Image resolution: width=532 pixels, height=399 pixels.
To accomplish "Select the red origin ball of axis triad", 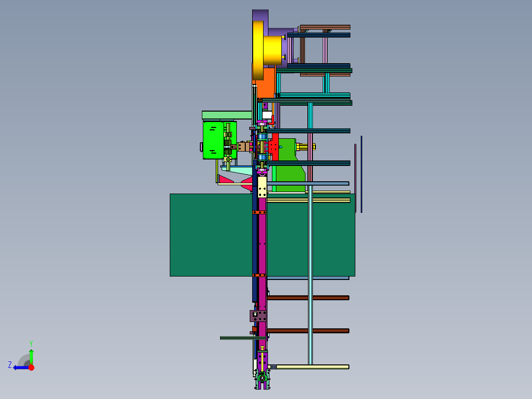I will [31, 367].
